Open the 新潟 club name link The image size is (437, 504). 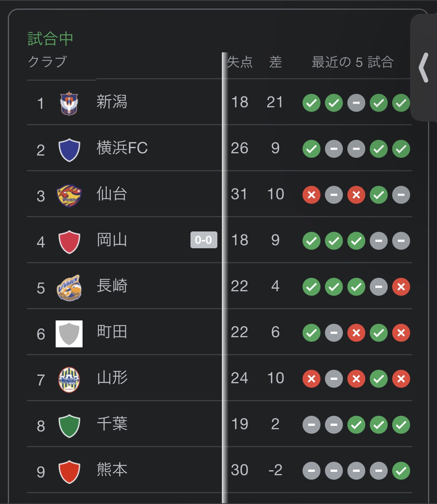coord(112,102)
